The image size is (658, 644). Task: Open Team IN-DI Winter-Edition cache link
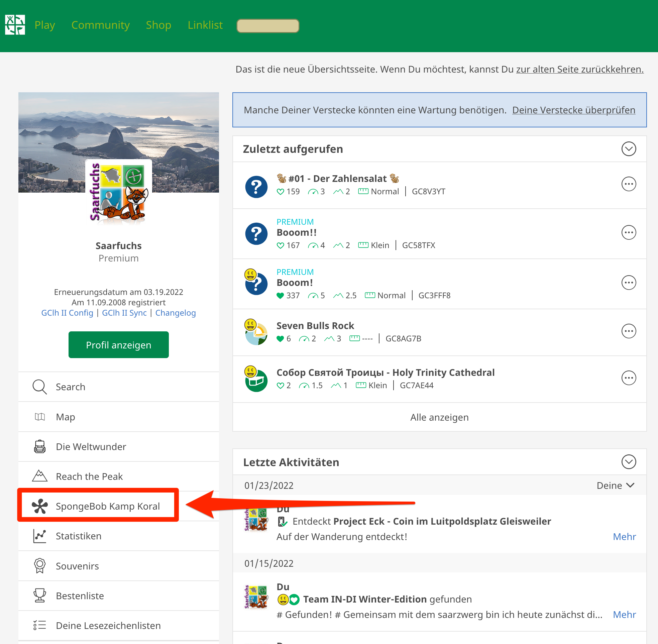coord(365,599)
